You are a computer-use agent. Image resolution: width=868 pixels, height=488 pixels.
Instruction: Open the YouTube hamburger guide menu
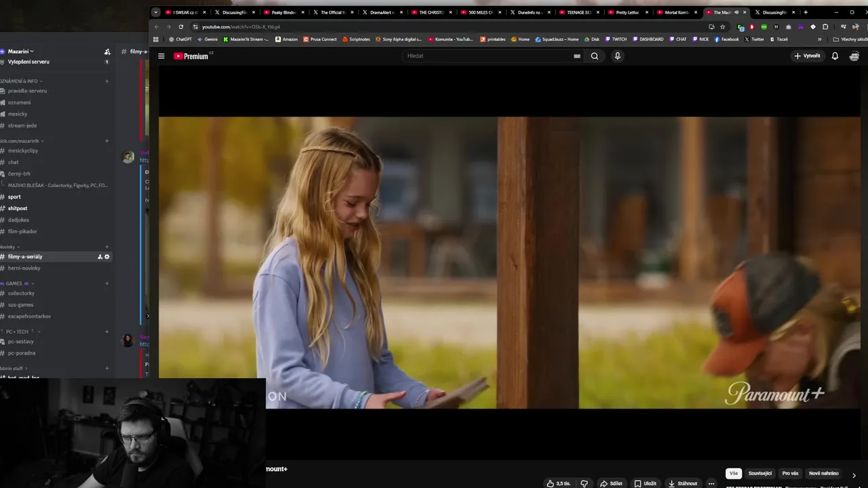click(x=161, y=56)
